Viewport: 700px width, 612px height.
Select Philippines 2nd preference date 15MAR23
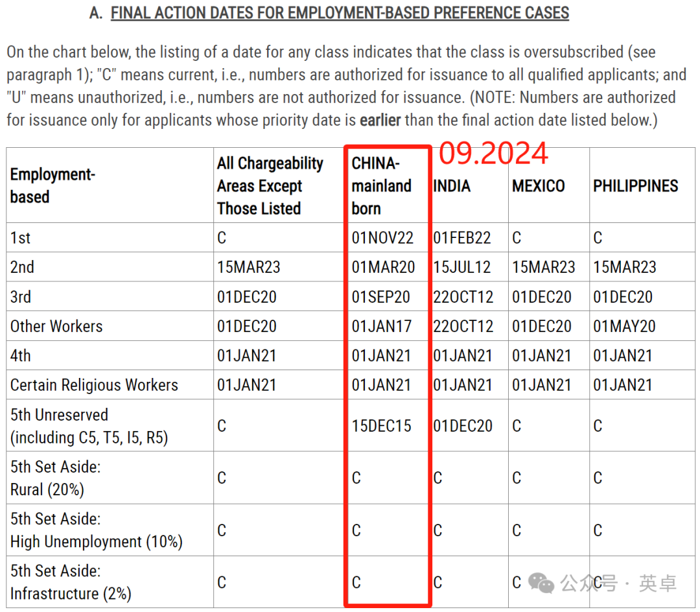(625, 267)
